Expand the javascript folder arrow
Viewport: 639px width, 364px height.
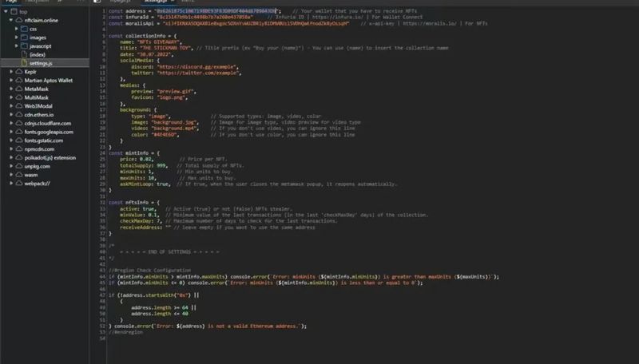pyautogui.click(x=16, y=45)
